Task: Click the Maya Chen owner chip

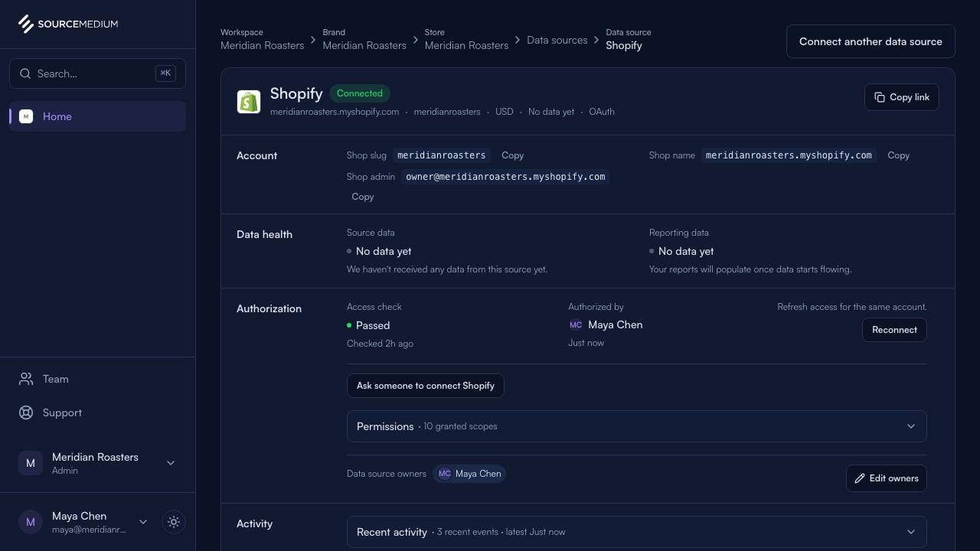Action: click(469, 474)
